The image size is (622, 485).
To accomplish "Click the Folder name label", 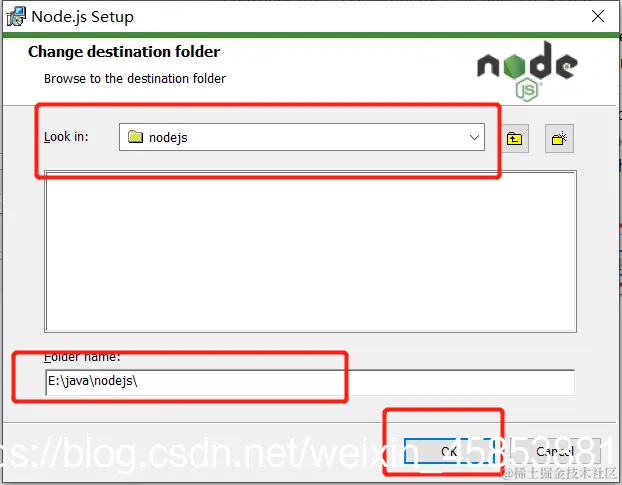I will click(x=82, y=357).
